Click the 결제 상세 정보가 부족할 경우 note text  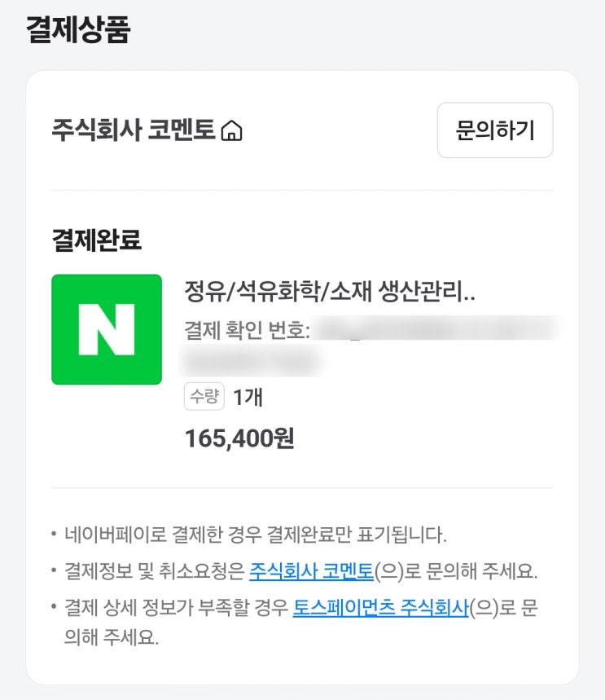point(177,609)
